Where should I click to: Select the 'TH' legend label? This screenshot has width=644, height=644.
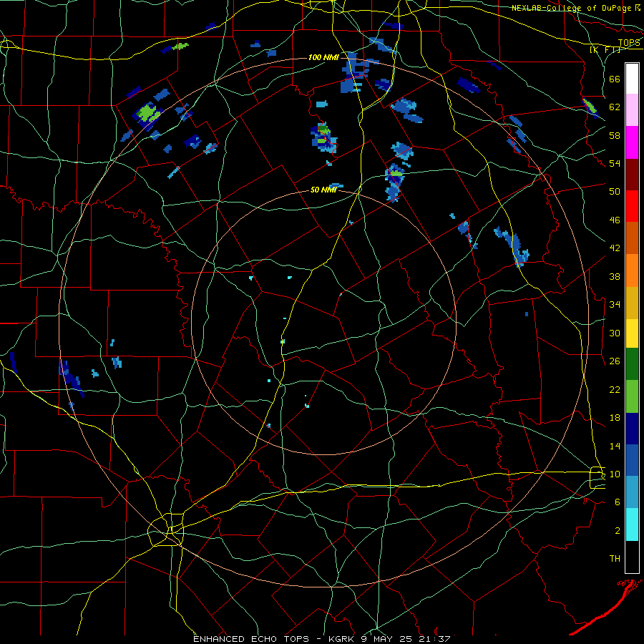click(x=615, y=558)
